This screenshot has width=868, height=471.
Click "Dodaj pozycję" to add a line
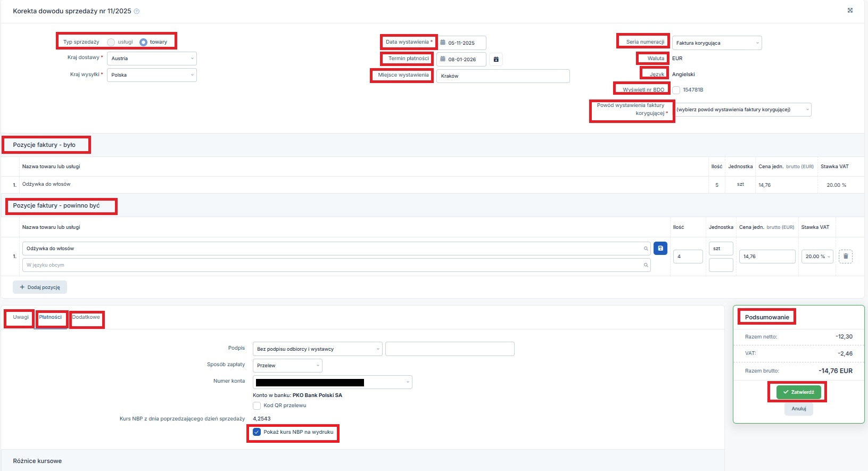click(40, 287)
